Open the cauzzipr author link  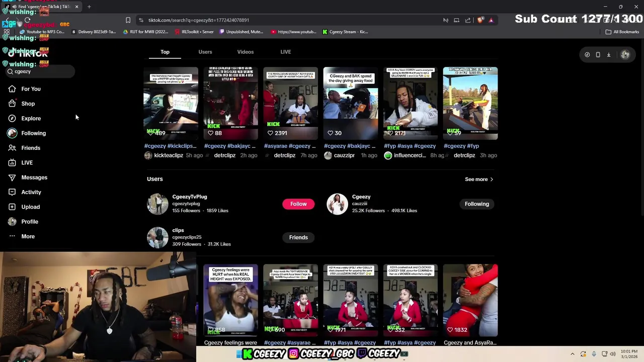(344, 155)
